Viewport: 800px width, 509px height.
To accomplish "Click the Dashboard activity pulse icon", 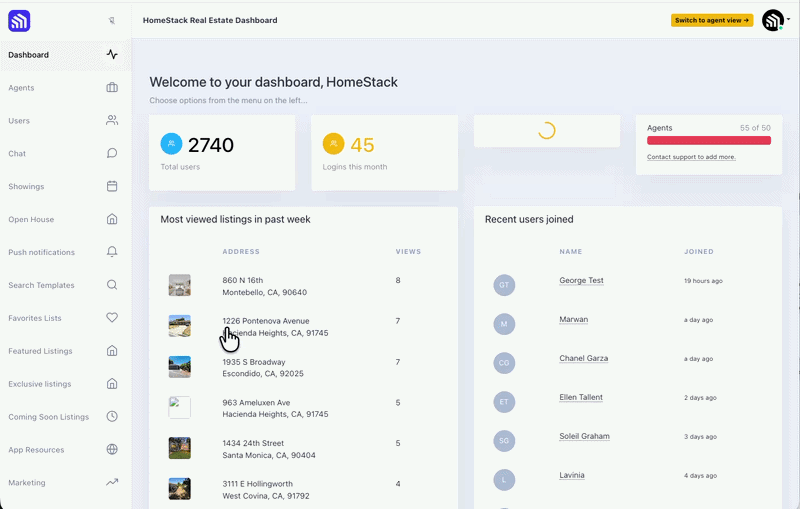I will 112,55.
